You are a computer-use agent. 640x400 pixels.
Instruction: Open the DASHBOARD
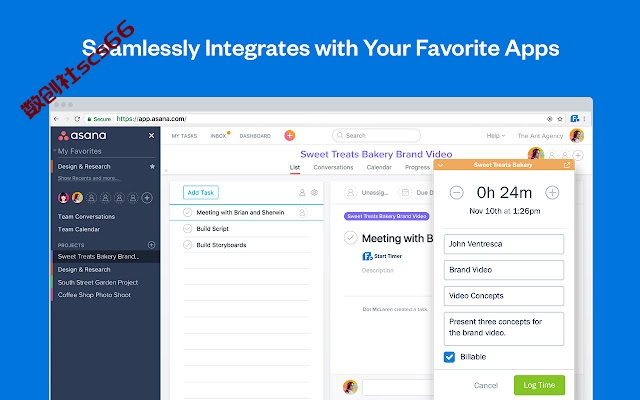point(255,136)
